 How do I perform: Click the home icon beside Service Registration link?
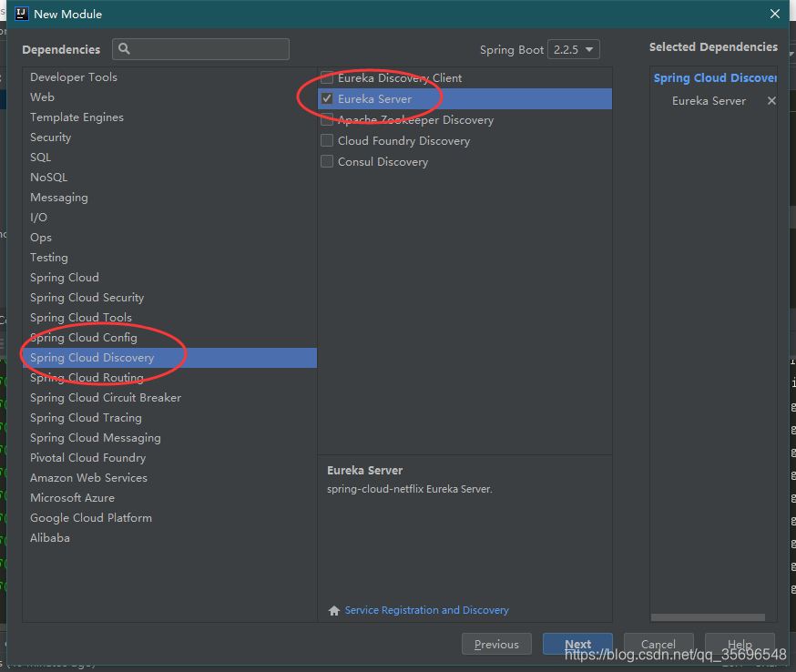point(333,611)
